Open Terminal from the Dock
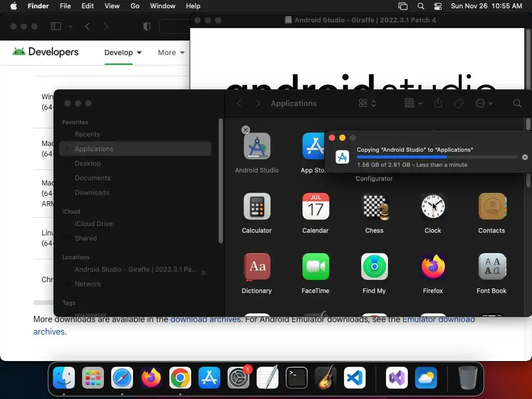Screen dimensions: 532x399 click(x=297, y=378)
